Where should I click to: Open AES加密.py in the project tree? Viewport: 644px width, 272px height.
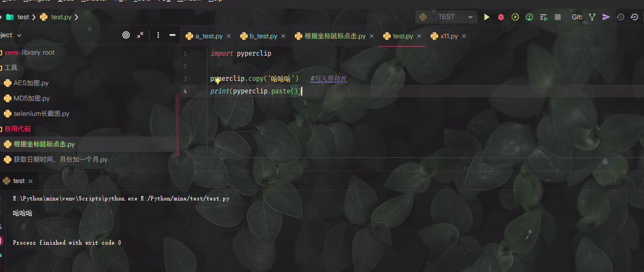(31, 83)
